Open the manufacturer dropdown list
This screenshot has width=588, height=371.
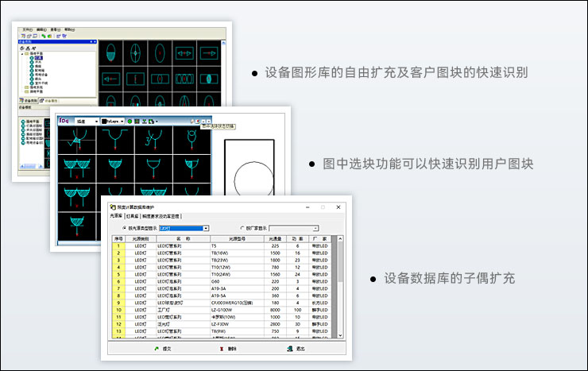pyautogui.click(x=315, y=228)
